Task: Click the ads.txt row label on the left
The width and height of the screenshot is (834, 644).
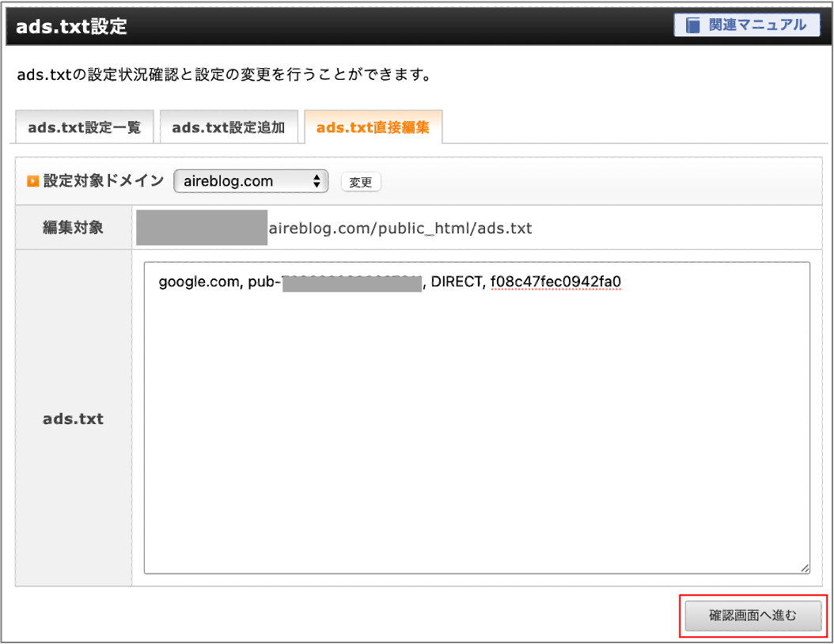Action: point(72,419)
